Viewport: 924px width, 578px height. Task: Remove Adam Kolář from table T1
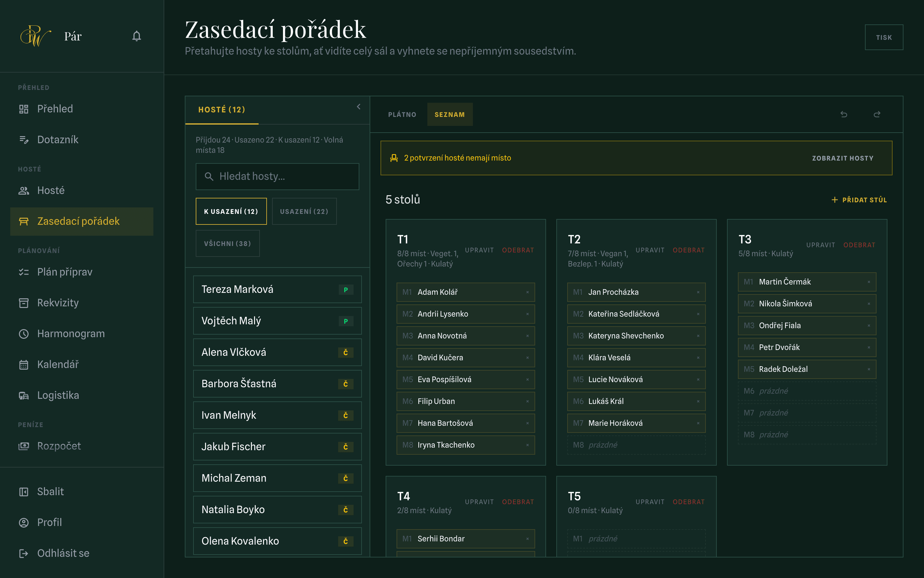(527, 292)
